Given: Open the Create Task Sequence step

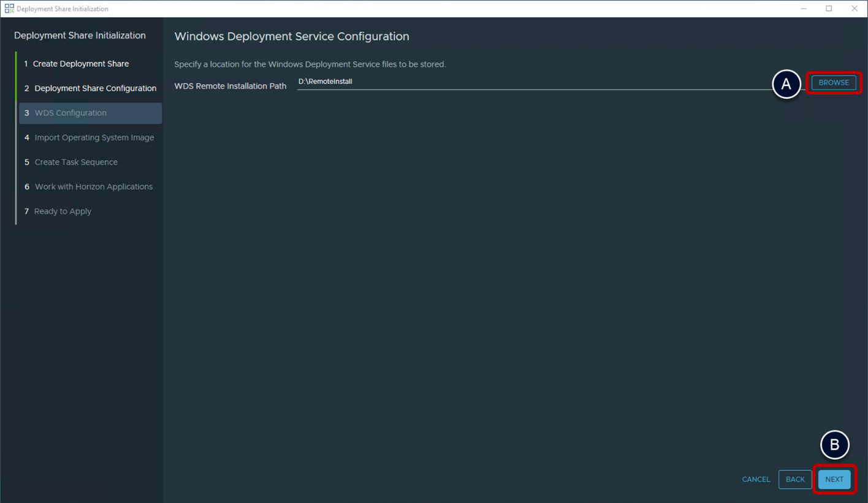Looking at the screenshot, I should tap(76, 162).
